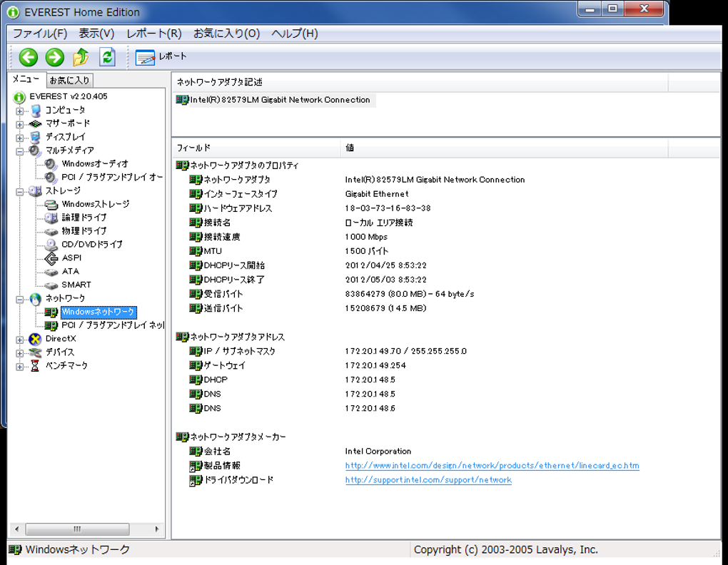Select the EVEREST v2.20.405 root node
The height and width of the screenshot is (565, 728).
69,96
